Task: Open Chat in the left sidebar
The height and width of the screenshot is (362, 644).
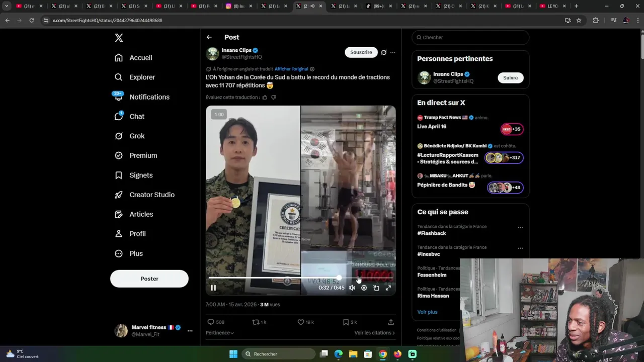Action: coord(129,117)
